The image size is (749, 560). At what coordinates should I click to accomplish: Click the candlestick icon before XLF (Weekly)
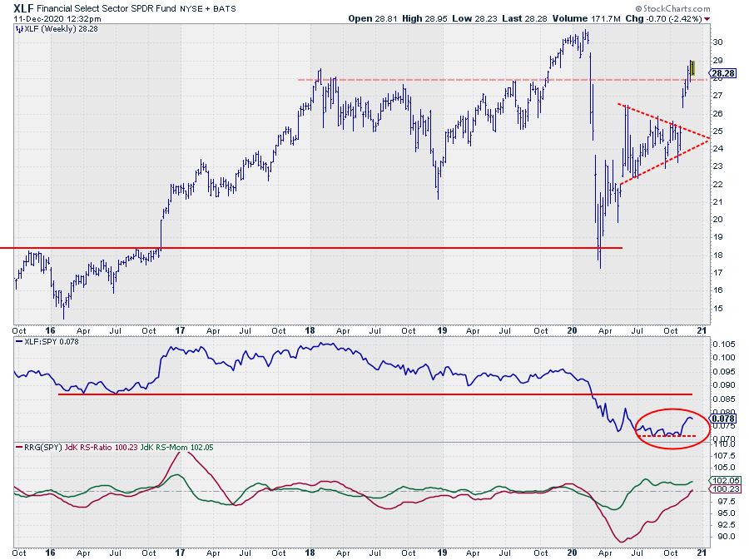pos(17,28)
